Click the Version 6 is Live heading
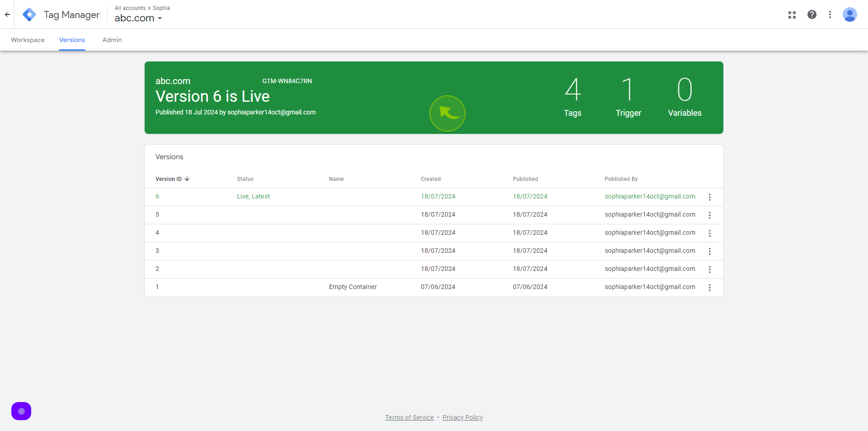The image size is (868, 431). coord(212,96)
